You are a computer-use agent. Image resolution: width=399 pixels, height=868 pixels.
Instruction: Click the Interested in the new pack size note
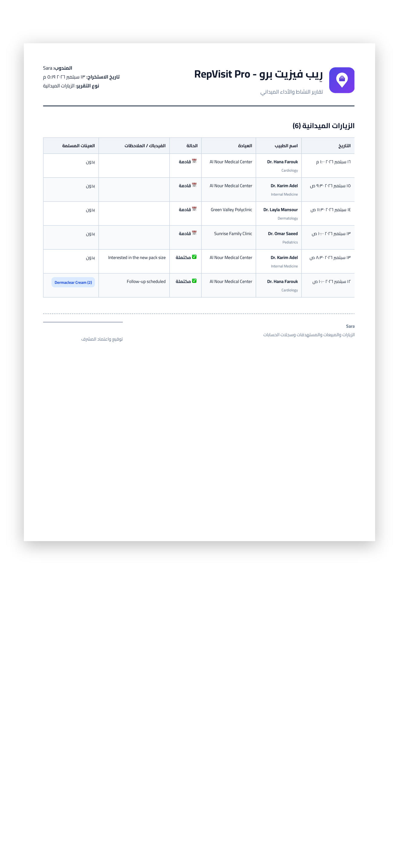[x=137, y=258]
